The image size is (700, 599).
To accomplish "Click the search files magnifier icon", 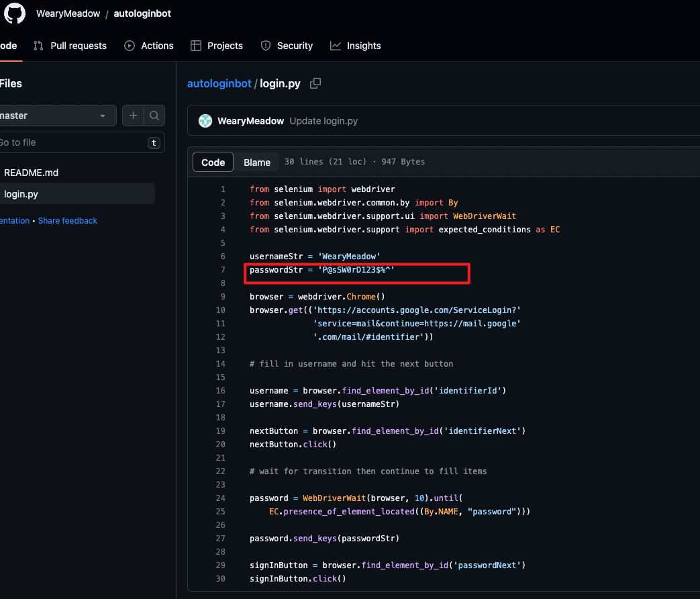I will [x=154, y=116].
